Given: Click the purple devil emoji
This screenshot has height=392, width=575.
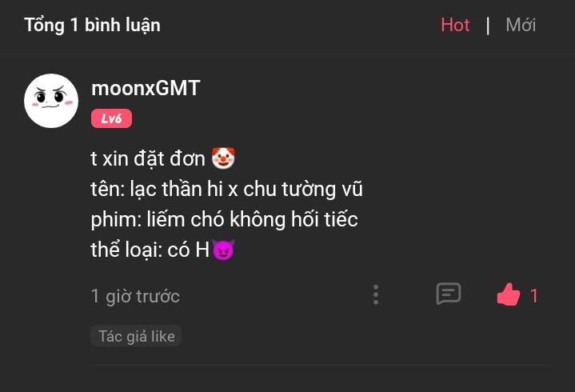Looking at the screenshot, I should tap(223, 250).
